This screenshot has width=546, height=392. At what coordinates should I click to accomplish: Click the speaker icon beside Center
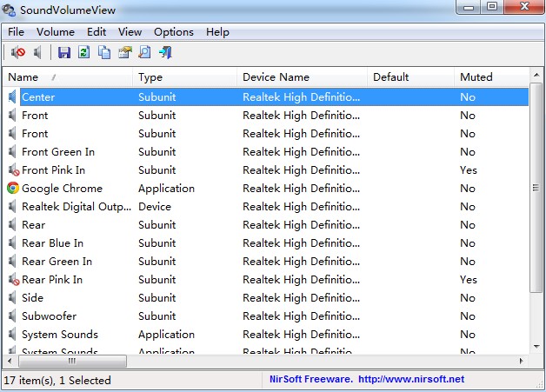(x=12, y=96)
